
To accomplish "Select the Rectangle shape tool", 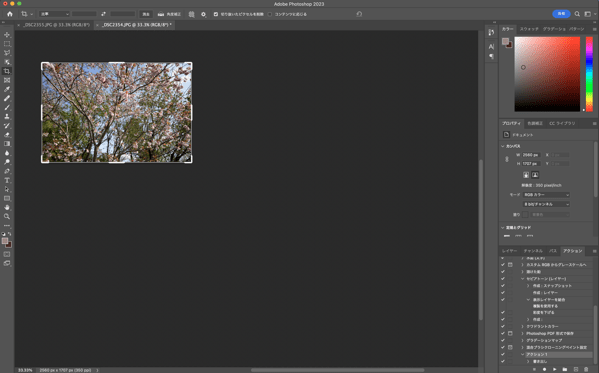I will [x=7, y=198].
